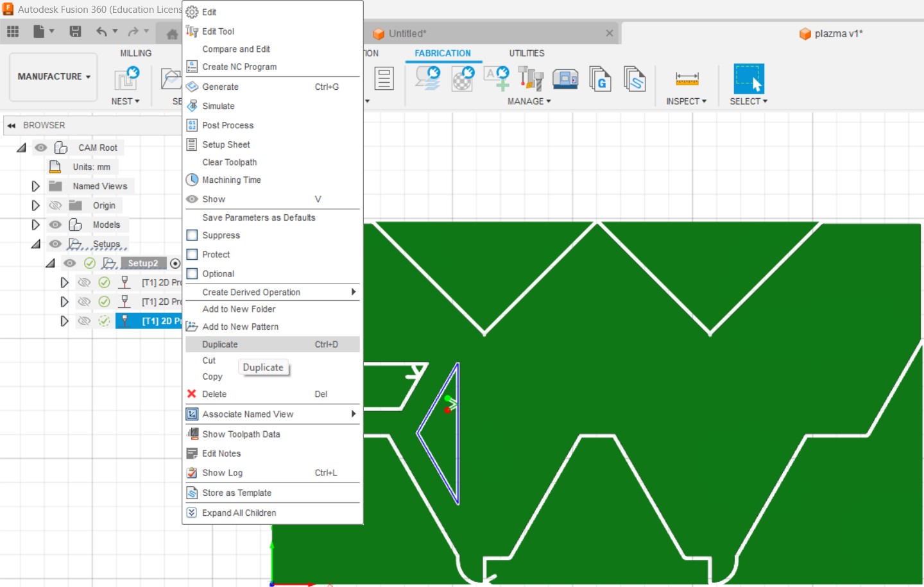Enable the Suppress checkbox in the context menu

192,235
